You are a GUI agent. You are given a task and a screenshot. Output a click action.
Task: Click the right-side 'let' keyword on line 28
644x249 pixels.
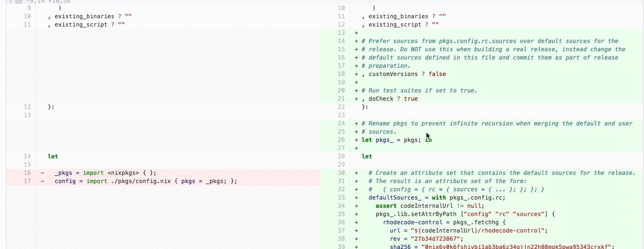pyautogui.click(x=367, y=157)
